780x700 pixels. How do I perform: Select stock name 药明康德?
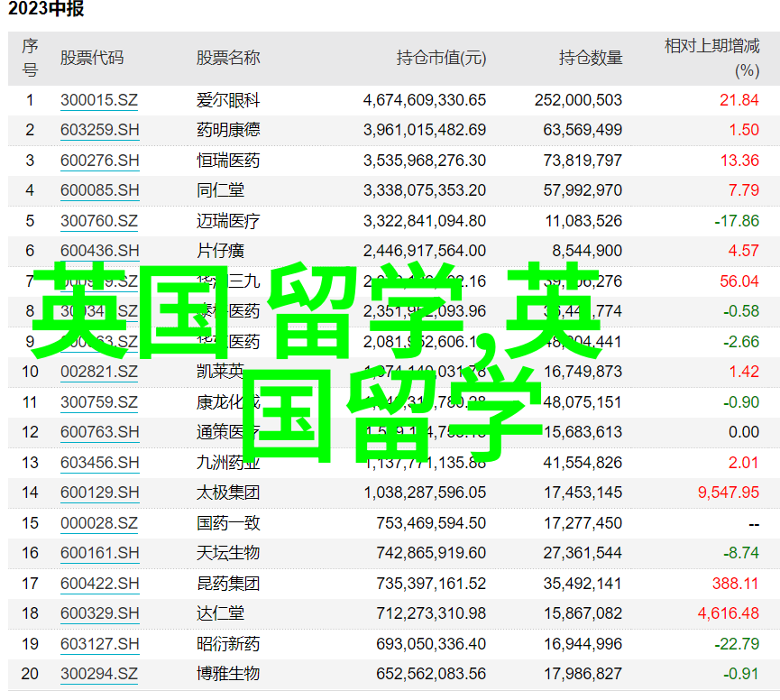228,131
